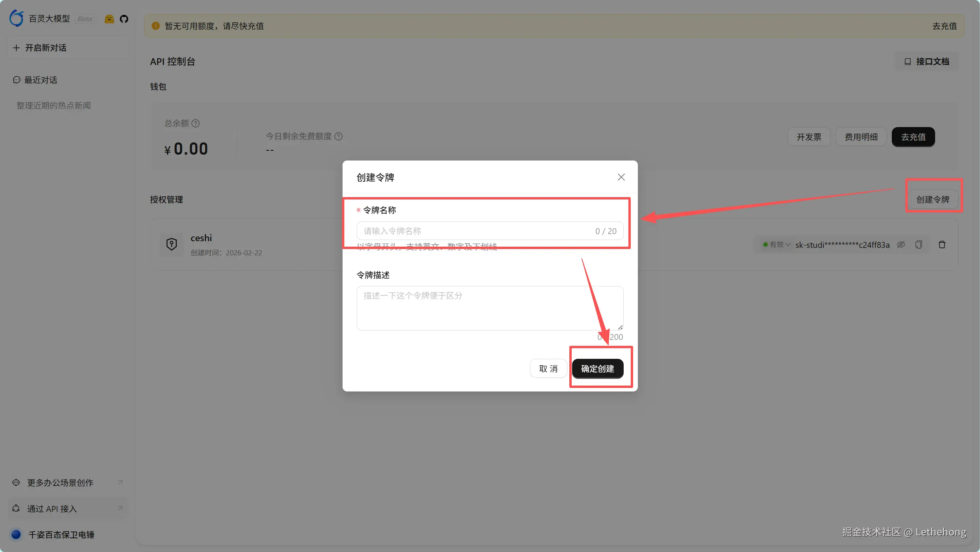Click the copy icon beside sk-studi key
The image size is (980, 552).
click(919, 245)
